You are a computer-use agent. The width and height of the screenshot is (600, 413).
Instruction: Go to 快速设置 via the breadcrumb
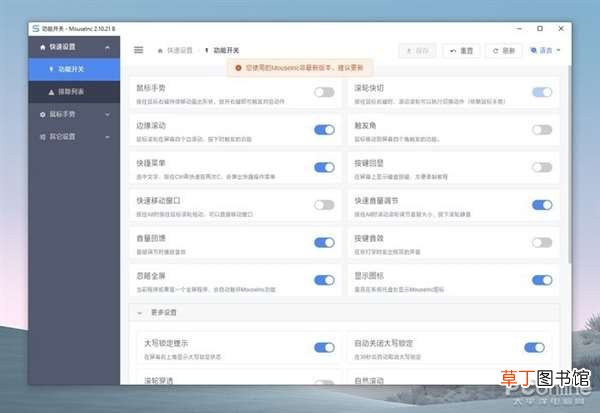click(175, 50)
